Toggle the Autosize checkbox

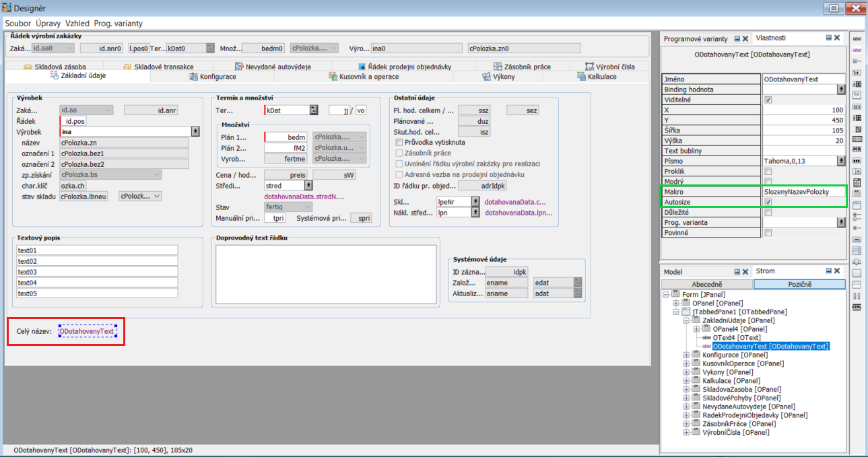(x=768, y=202)
